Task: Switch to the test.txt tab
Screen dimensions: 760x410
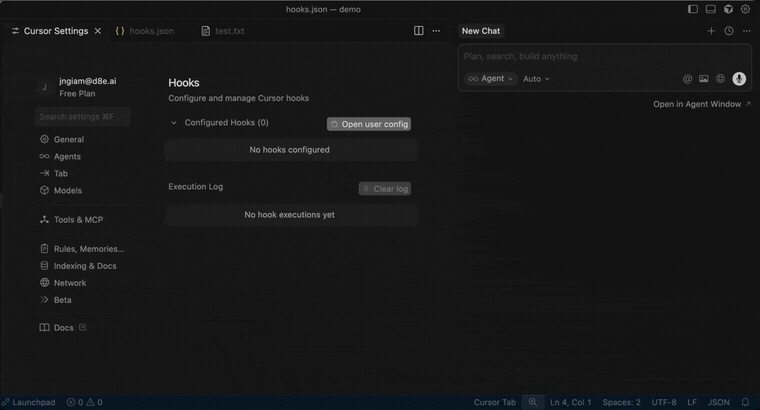Action: point(223,31)
